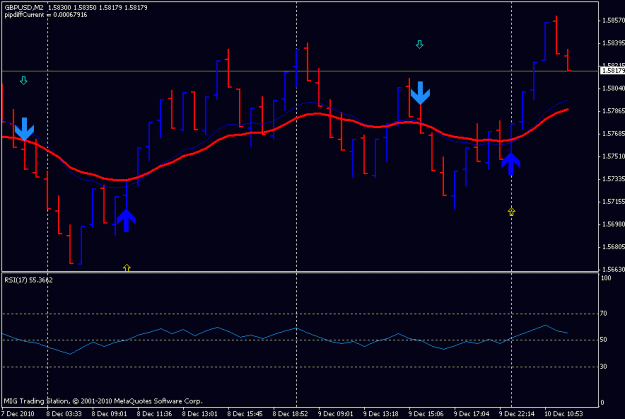
Task: Click the highlighted current price tag 1.58179
Action: [613, 71]
